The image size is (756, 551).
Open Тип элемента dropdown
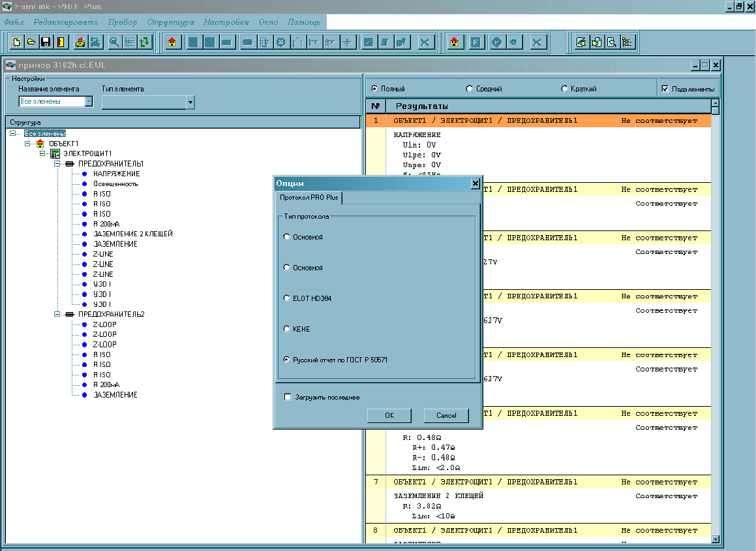[190, 102]
